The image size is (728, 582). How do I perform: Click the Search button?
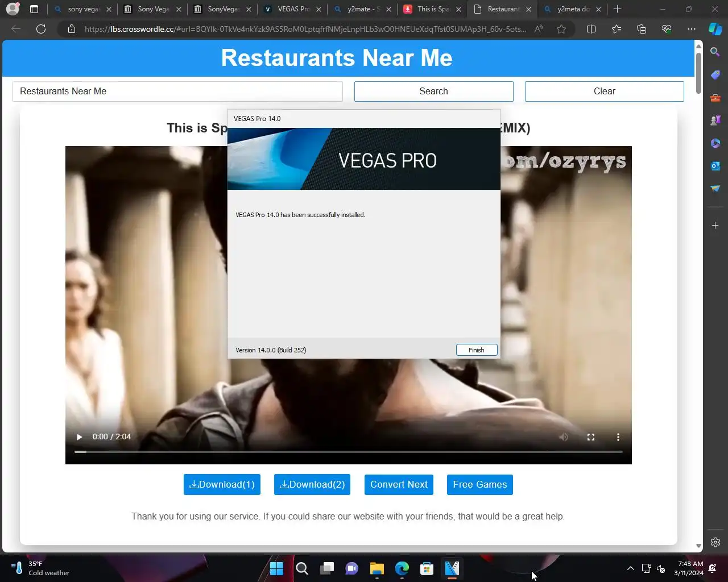tap(433, 91)
